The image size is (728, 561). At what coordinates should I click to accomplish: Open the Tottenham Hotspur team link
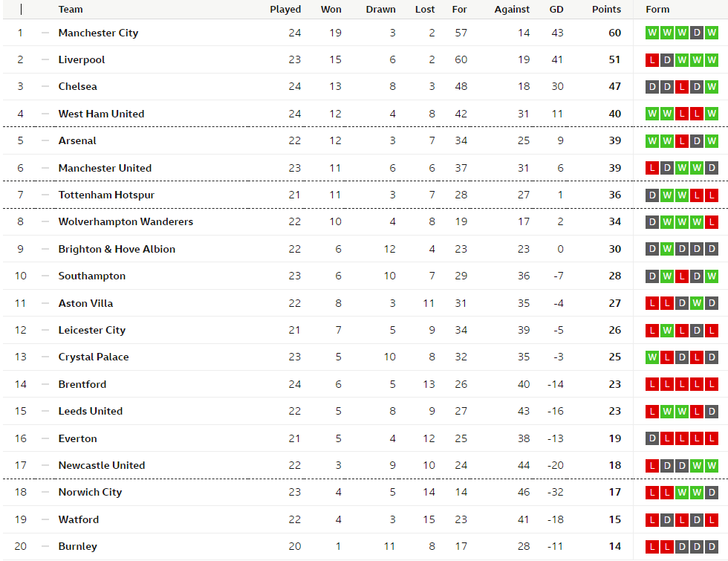click(106, 195)
